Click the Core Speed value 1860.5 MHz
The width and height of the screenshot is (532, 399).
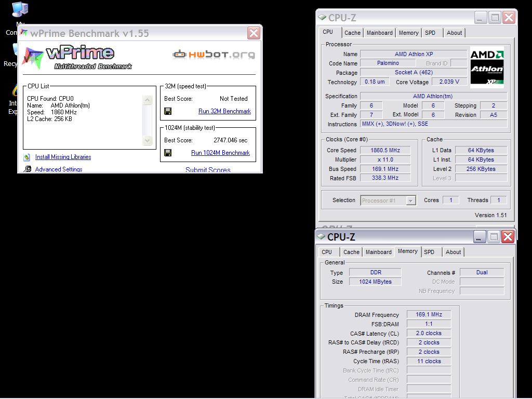click(385, 150)
